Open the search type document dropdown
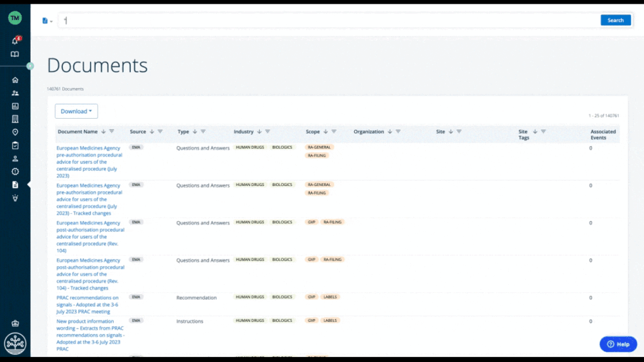 tap(47, 21)
